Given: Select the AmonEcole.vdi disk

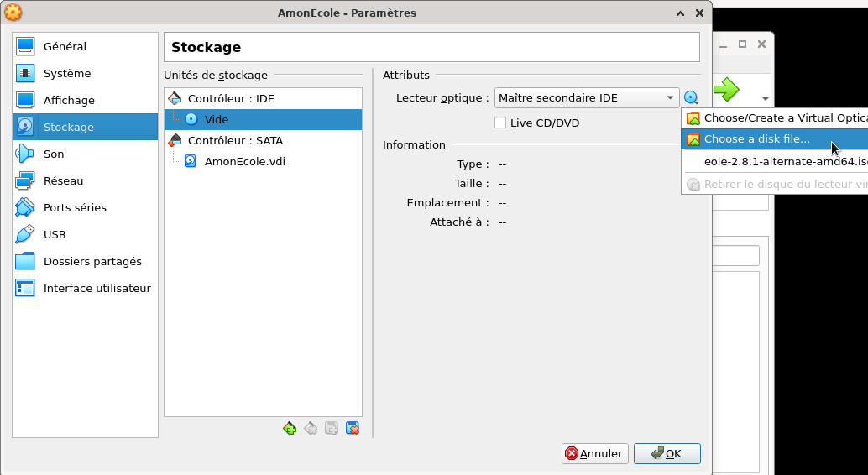Looking at the screenshot, I should click(263, 162).
